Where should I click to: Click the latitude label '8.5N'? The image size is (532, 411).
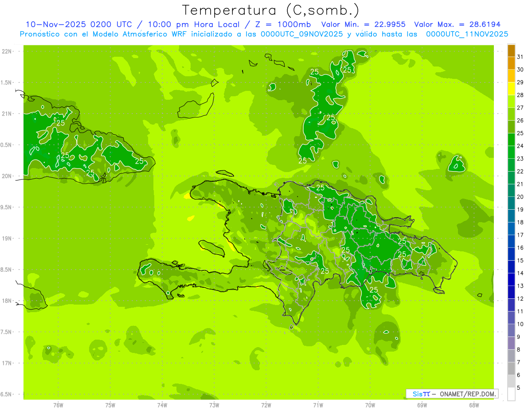tap(7, 270)
